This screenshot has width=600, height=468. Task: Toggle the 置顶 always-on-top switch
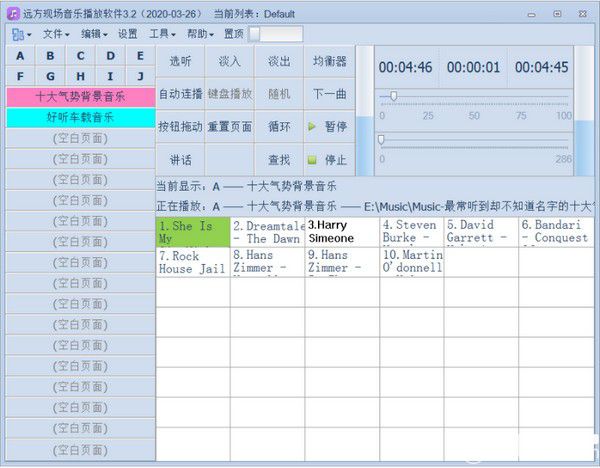point(276,34)
